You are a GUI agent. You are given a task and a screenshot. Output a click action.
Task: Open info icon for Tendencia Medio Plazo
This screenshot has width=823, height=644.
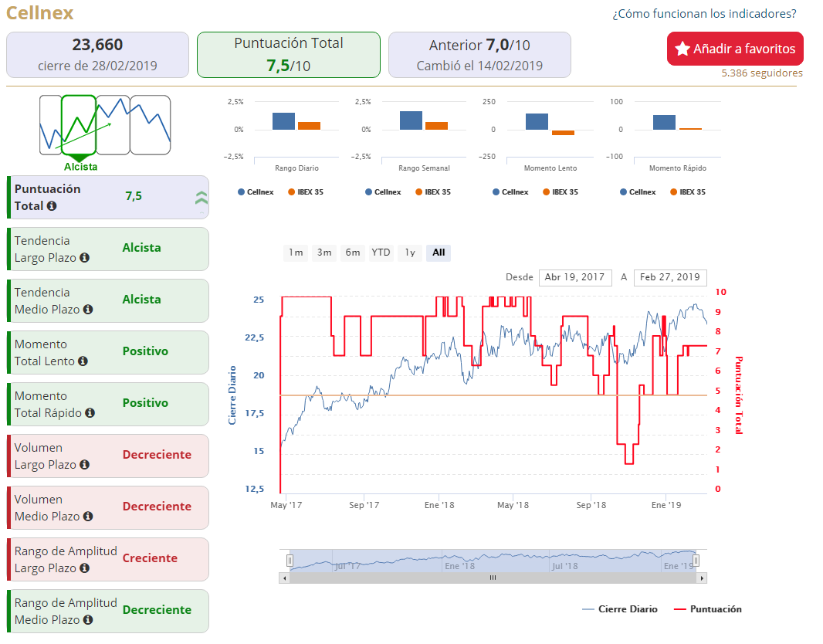[88, 310]
